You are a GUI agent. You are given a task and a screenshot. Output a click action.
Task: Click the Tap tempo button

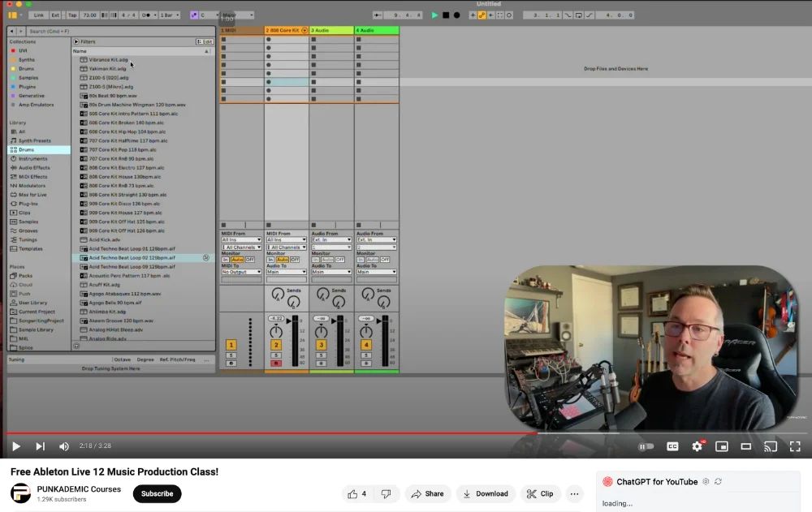pyautogui.click(x=73, y=14)
